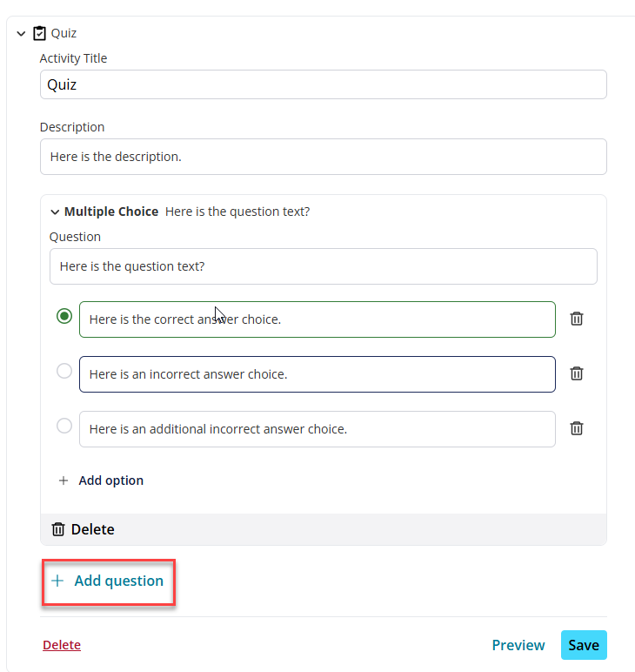Add another question to the quiz
635x672 pixels.
pos(109,582)
